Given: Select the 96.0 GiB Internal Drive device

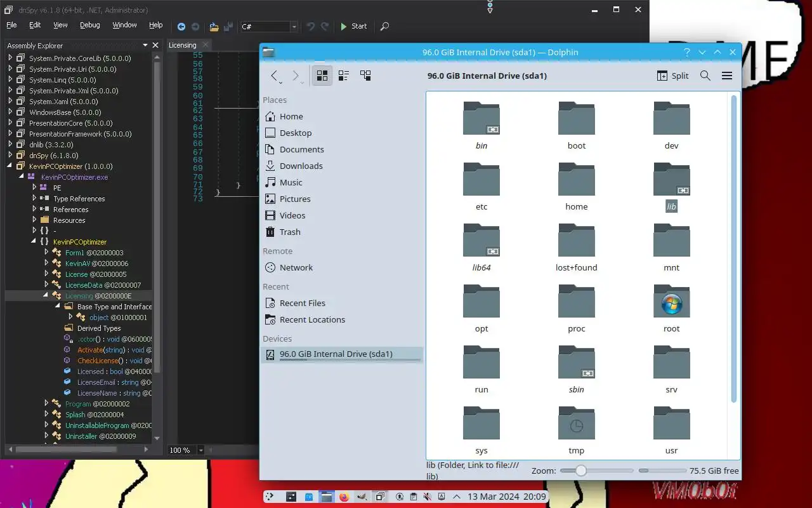Looking at the screenshot, I should pos(342,354).
